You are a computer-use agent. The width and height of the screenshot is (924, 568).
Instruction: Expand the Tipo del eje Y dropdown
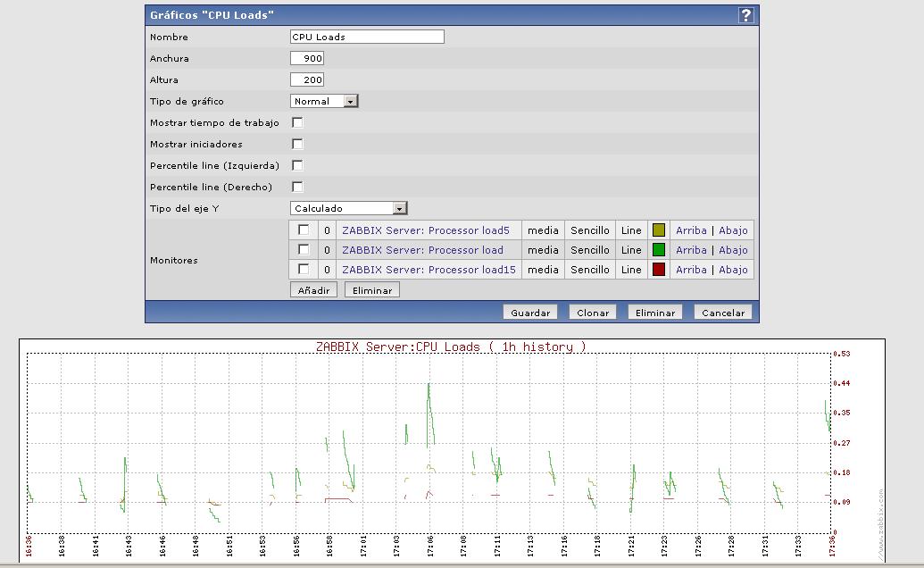(349, 208)
